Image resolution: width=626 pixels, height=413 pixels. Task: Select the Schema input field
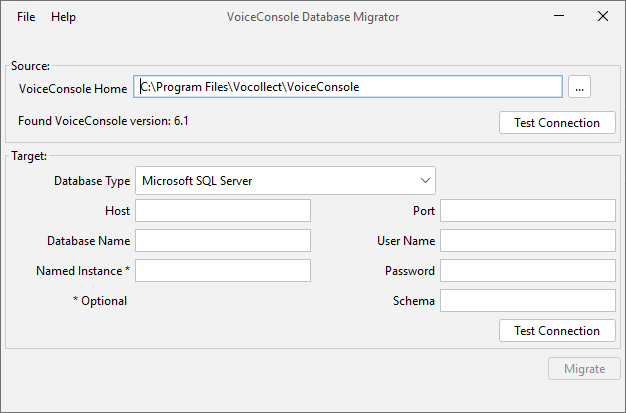click(527, 300)
